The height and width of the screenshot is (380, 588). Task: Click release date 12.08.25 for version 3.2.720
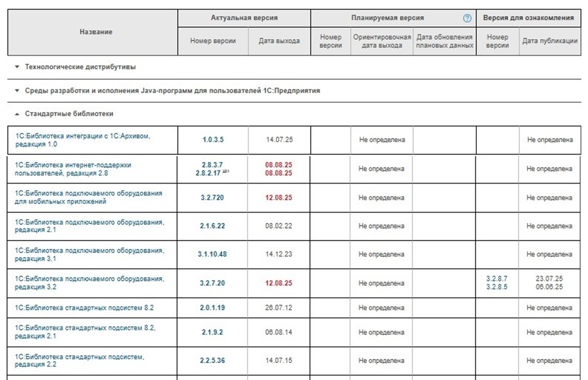pos(279,198)
